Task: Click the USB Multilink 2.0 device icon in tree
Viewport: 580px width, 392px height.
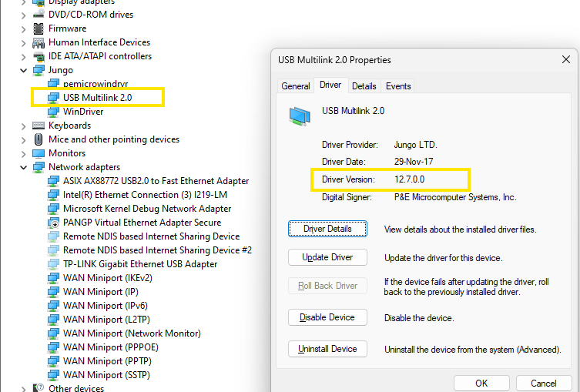Action: click(x=53, y=98)
